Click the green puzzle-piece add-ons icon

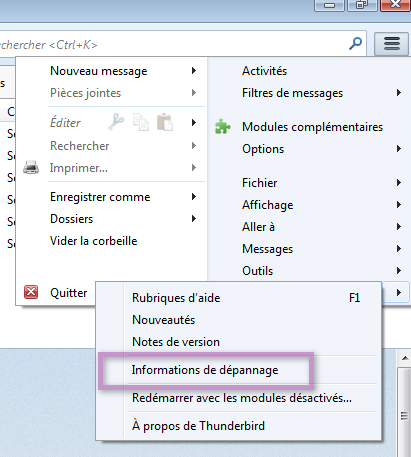point(222,127)
